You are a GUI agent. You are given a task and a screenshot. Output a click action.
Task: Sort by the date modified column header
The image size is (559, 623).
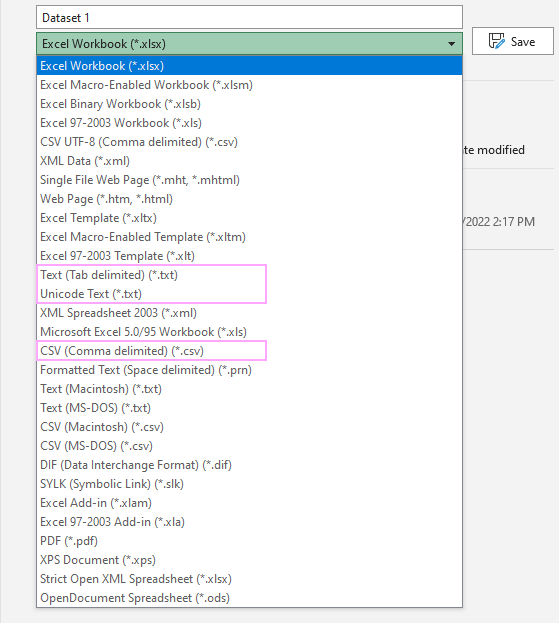tap(494, 150)
